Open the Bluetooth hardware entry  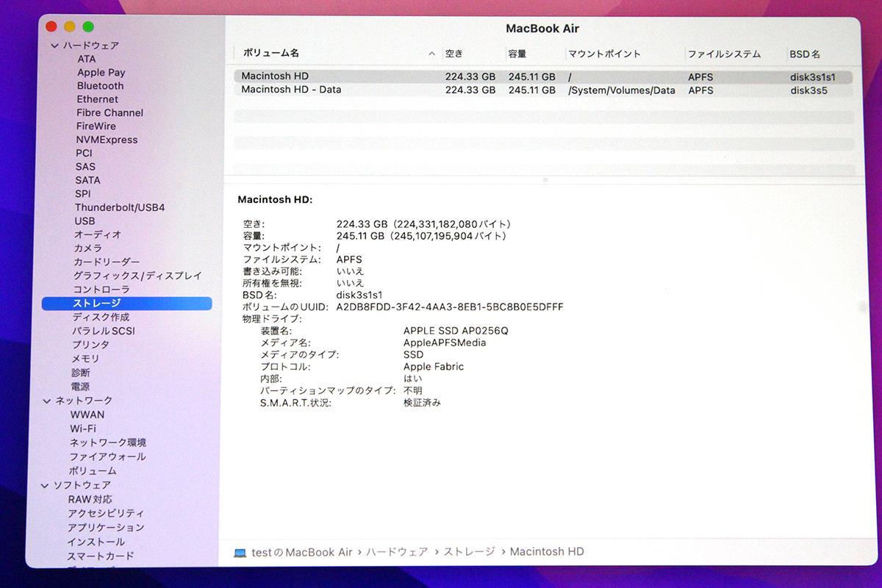[100, 85]
